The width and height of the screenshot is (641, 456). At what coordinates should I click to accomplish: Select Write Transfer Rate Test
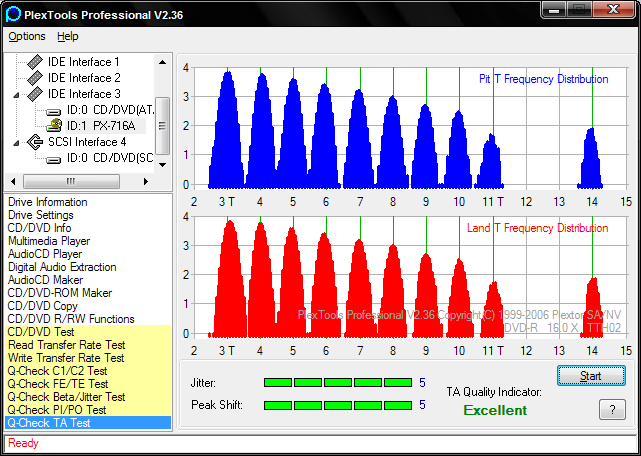click(88, 358)
